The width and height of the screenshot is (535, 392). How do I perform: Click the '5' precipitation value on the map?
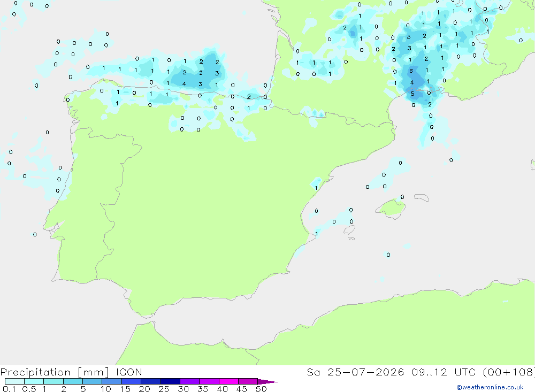[412, 94]
